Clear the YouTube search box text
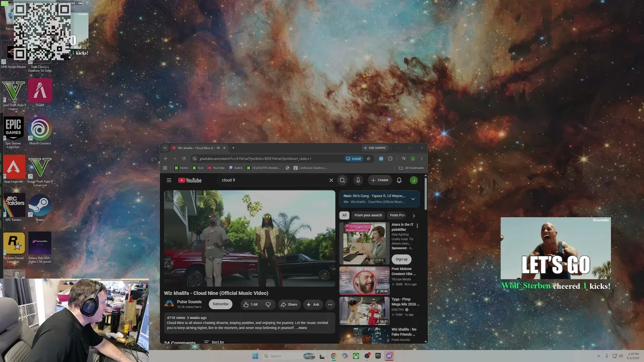The height and width of the screenshot is (362, 644). click(x=331, y=180)
